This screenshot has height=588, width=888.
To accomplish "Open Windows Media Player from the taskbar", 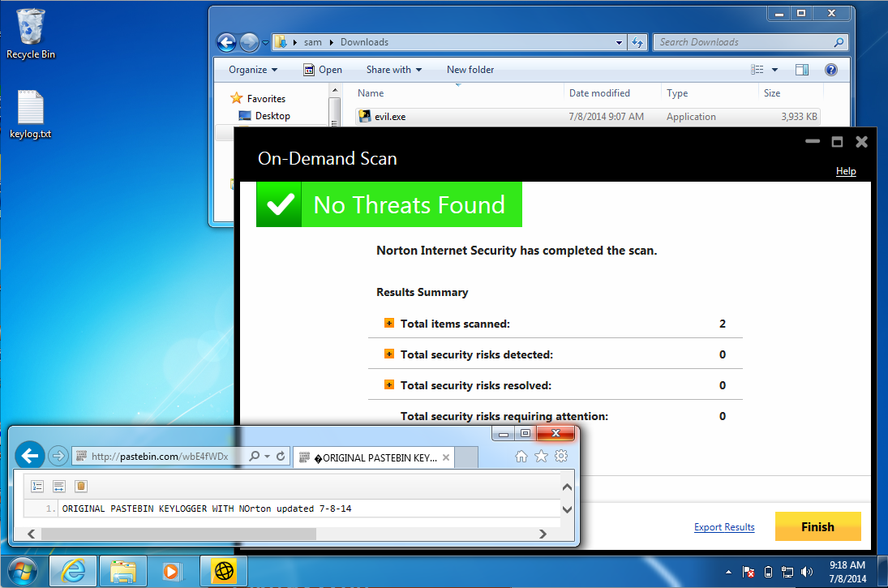I will [x=170, y=571].
